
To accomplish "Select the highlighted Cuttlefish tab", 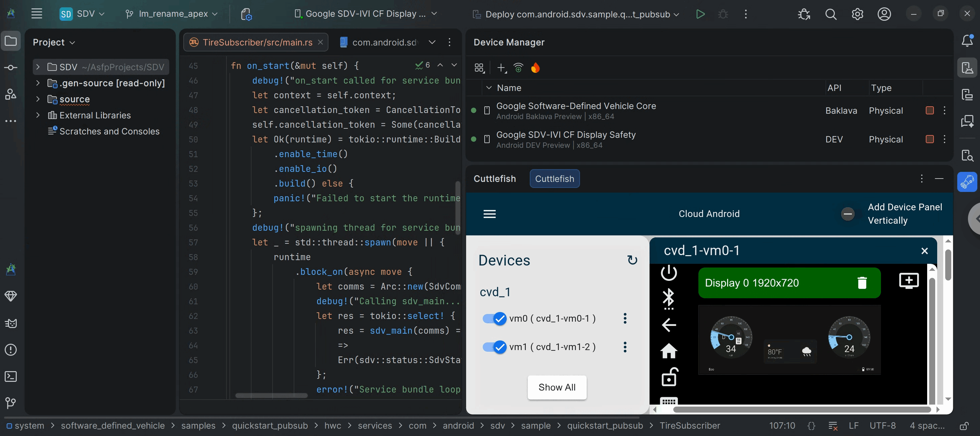I will point(554,179).
